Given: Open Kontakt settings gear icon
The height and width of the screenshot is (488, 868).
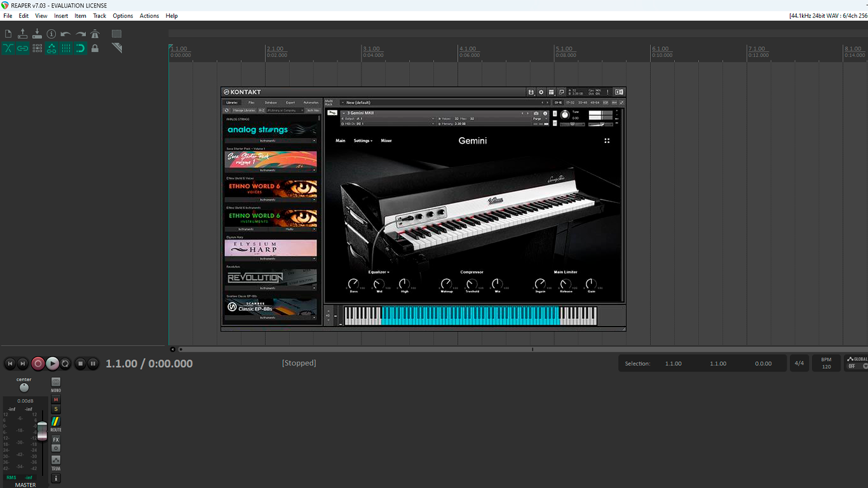Looking at the screenshot, I should (541, 92).
